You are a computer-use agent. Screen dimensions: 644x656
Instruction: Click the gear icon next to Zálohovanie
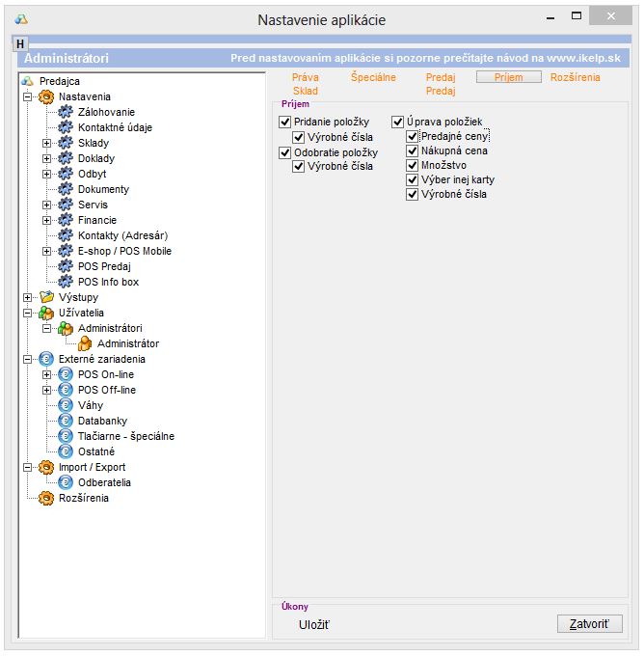[66, 112]
